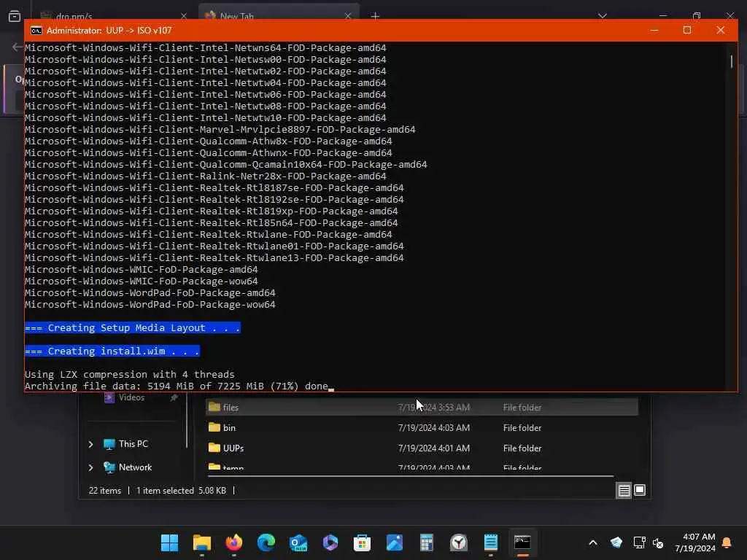Click the 'Creating install.wim' highlighted line

(x=112, y=351)
